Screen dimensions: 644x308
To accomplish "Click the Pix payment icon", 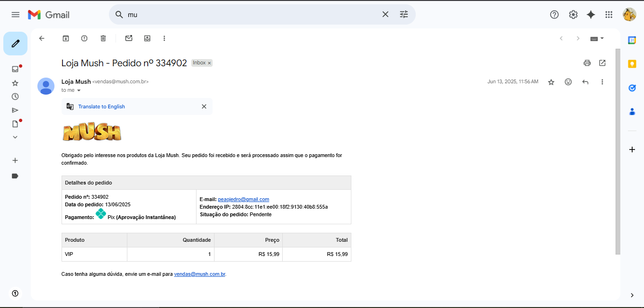I will coord(101,214).
